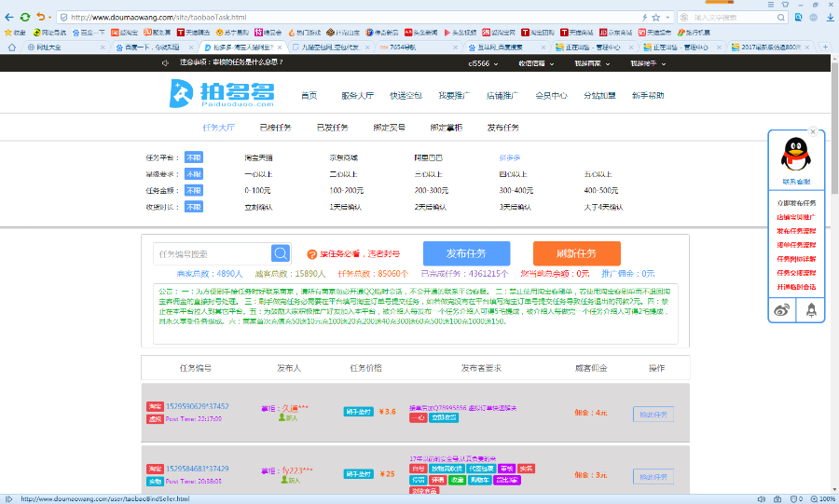Screen dimensions: 839x504
Task: Expand the 我是帮手 dropdown in top bar
Action: click(644, 63)
